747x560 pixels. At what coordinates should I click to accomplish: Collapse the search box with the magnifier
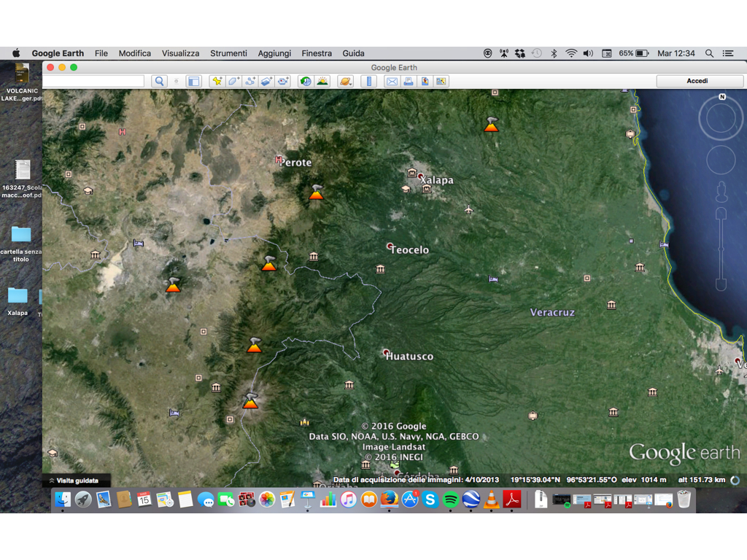[159, 81]
